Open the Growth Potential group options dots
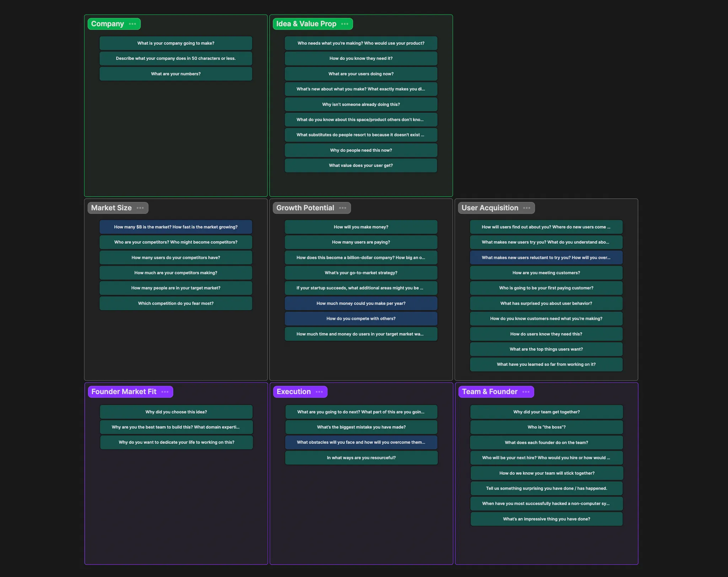This screenshot has width=728, height=577. tap(342, 208)
